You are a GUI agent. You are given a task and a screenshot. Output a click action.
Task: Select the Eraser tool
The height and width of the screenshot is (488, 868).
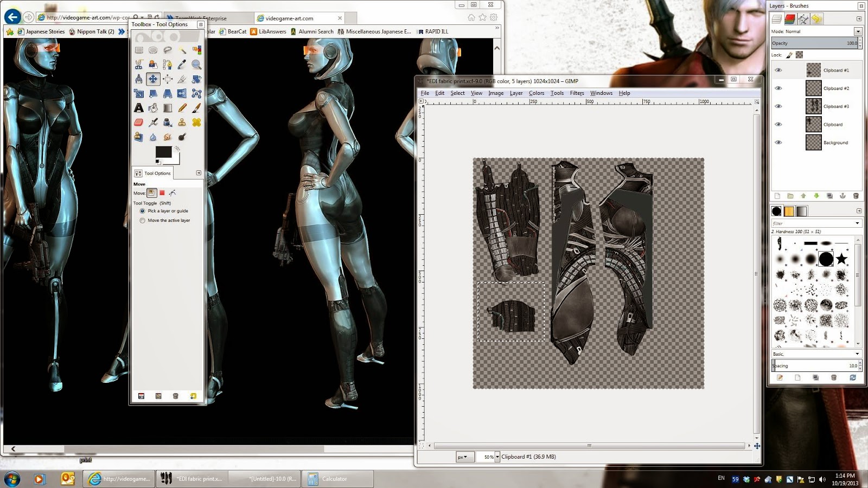coord(139,123)
